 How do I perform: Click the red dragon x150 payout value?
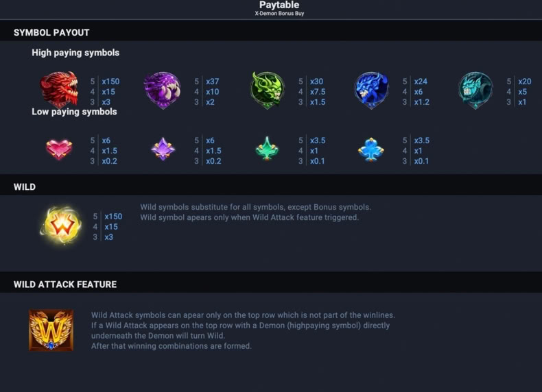click(110, 82)
